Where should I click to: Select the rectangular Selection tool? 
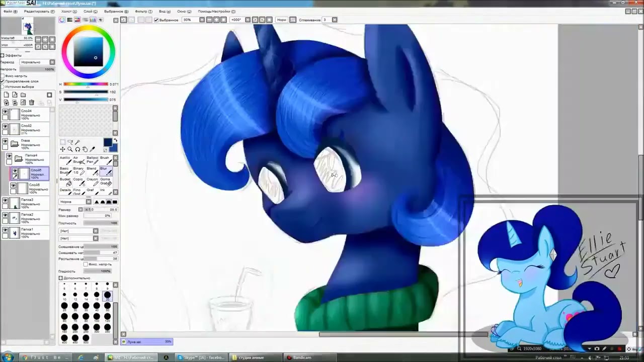62,142
